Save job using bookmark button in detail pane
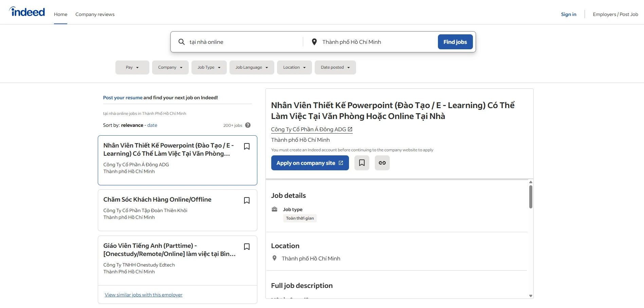 point(362,163)
